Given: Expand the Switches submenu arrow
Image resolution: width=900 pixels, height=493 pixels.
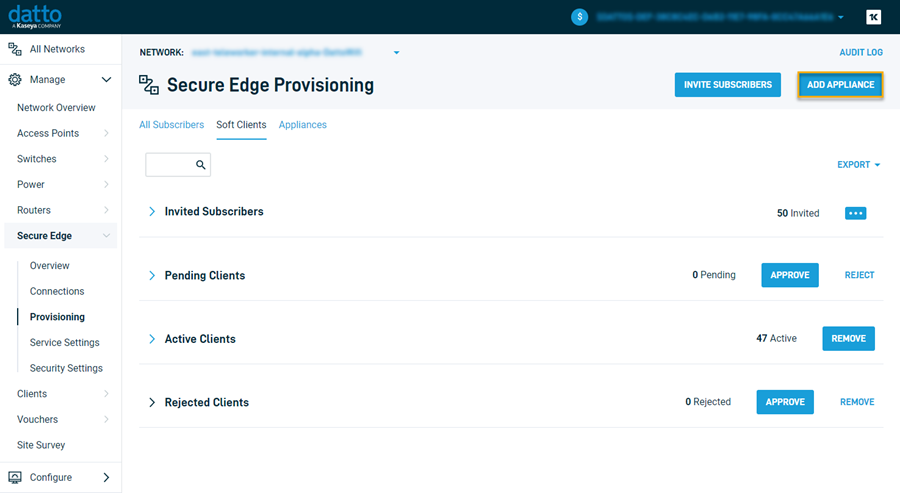Looking at the screenshot, I should tap(106, 158).
